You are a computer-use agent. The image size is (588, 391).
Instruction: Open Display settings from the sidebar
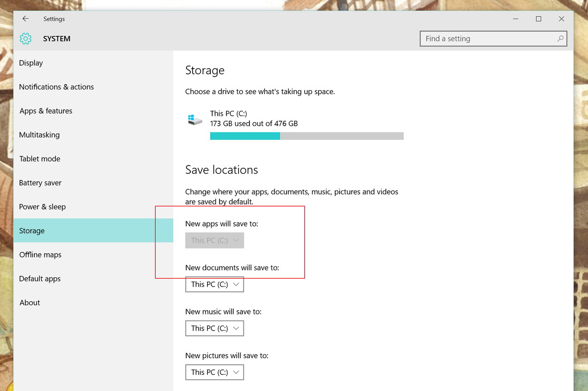[x=31, y=63]
